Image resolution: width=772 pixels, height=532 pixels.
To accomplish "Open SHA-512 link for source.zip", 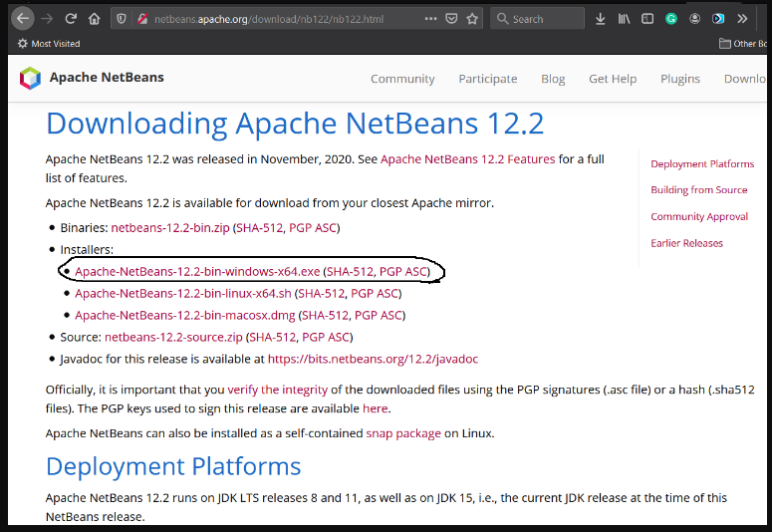I will click(273, 337).
